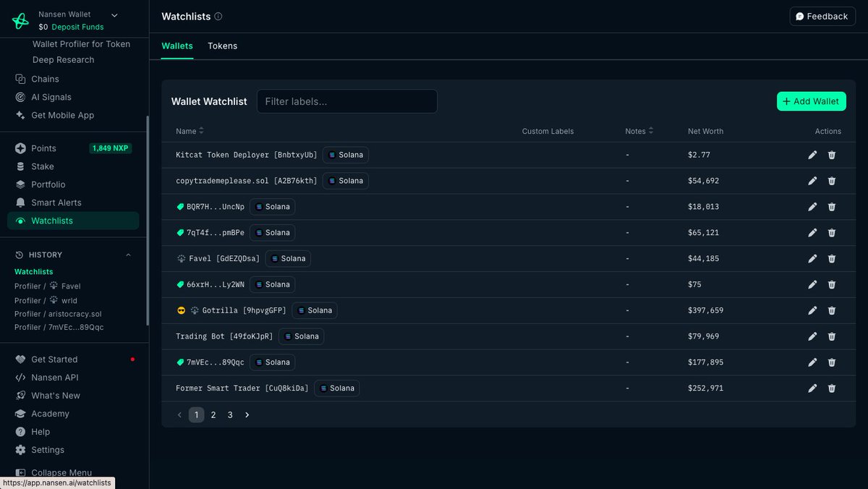Go to page 3
The image size is (868, 489).
pos(230,415)
